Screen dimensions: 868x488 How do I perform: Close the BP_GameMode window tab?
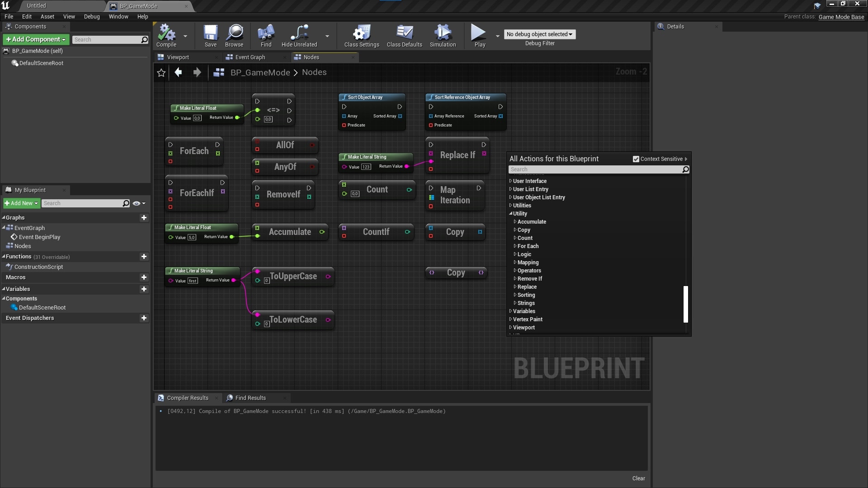point(186,6)
